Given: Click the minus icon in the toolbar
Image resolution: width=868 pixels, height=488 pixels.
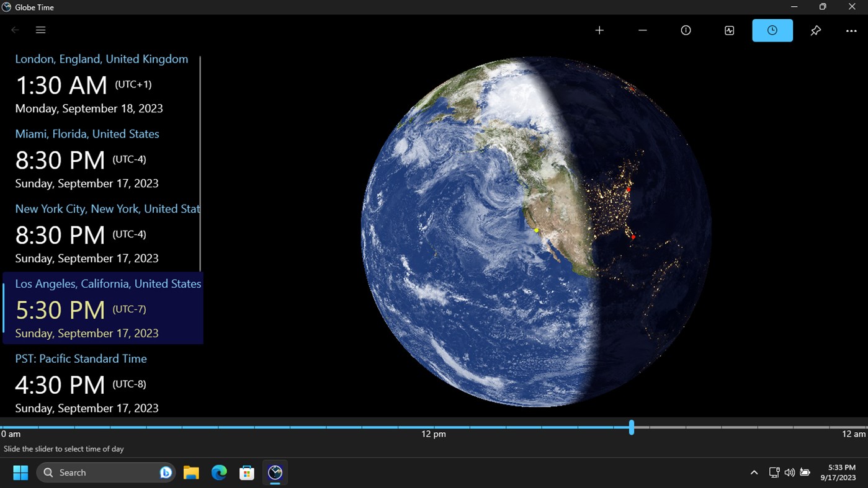Looking at the screenshot, I should (x=643, y=30).
